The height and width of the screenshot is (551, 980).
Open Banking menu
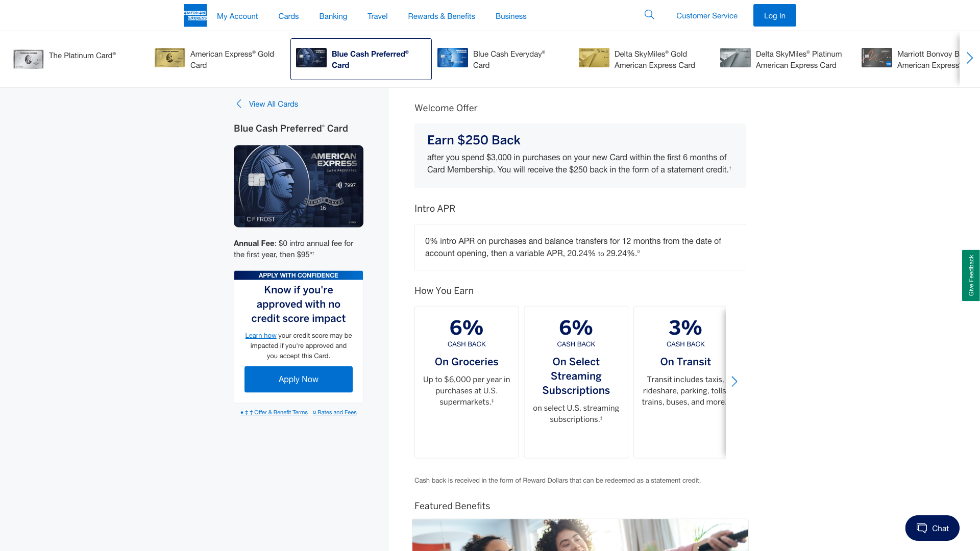point(333,16)
